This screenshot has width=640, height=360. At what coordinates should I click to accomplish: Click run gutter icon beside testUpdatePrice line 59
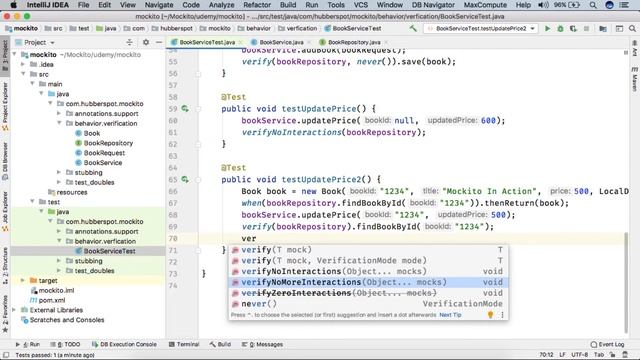(x=185, y=109)
